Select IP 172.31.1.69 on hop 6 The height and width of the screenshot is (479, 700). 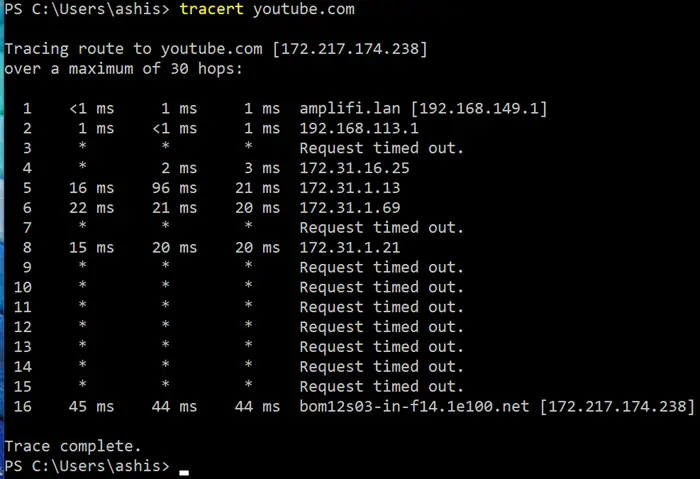pyautogui.click(x=350, y=208)
